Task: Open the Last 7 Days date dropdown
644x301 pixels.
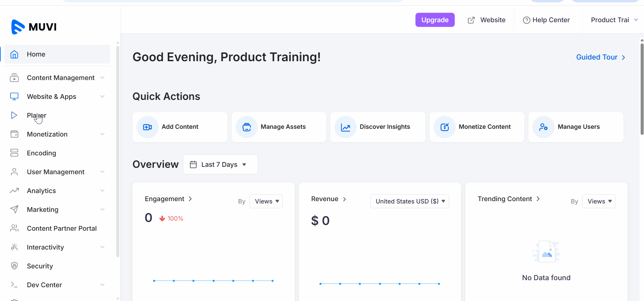Action: 220,164
